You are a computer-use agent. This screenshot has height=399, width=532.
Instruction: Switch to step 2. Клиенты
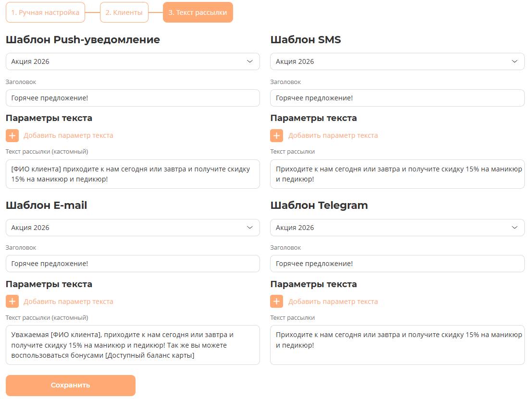click(124, 12)
